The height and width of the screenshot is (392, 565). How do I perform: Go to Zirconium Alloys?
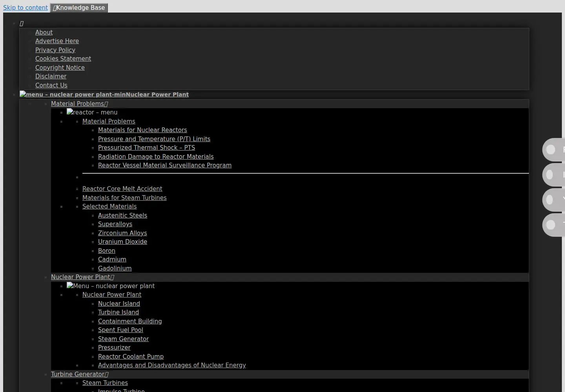122,233
